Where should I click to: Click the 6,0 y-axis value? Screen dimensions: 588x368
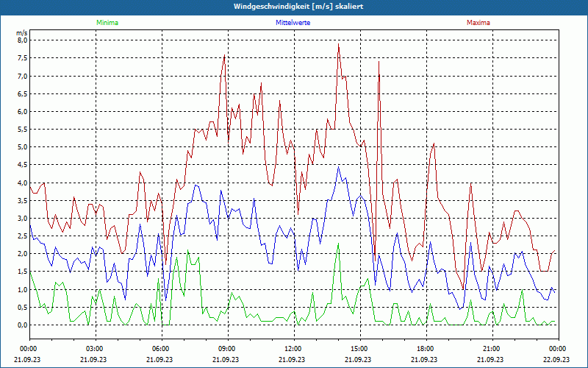point(23,112)
